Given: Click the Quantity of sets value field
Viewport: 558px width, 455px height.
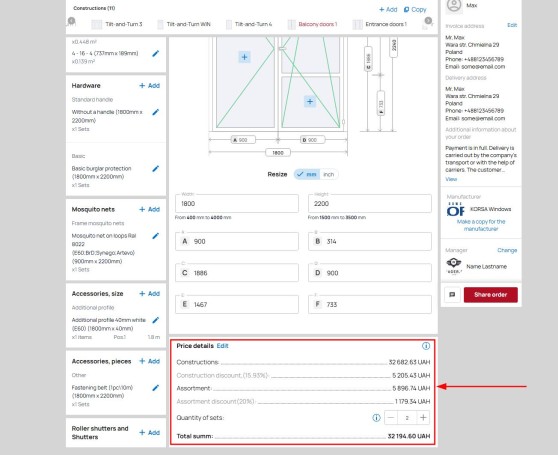Looking at the screenshot, I should [407, 418].
